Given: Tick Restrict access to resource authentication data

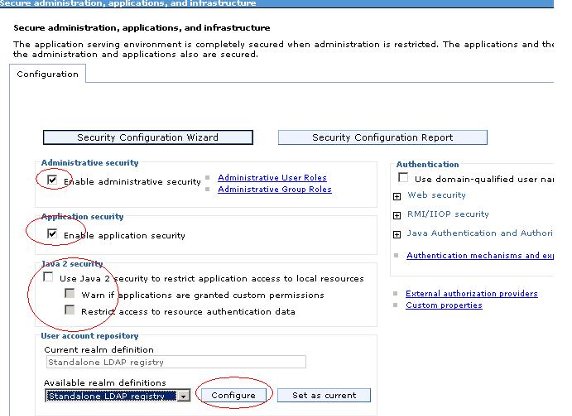Looking at the screenshot, I should click(69, 310).
